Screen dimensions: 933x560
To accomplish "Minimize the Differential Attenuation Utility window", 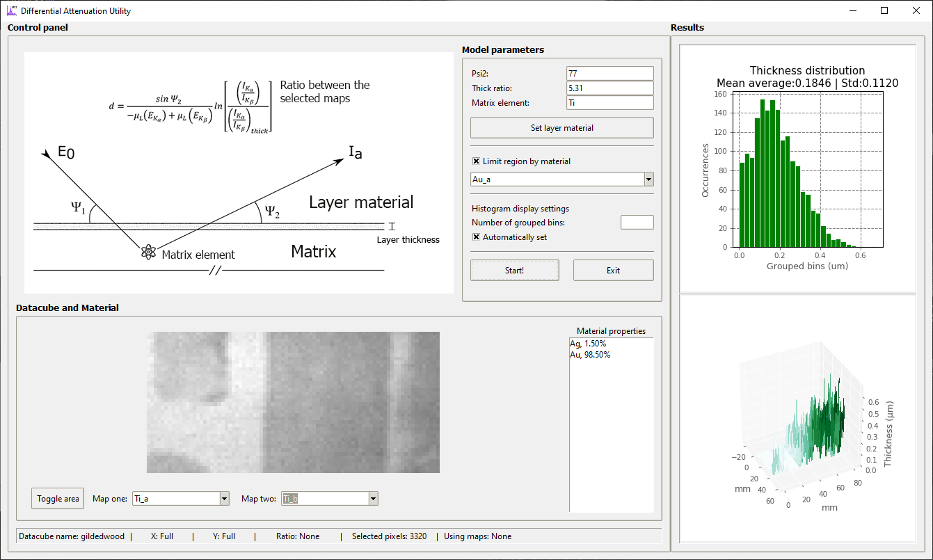I will click(x=852, y=10).
